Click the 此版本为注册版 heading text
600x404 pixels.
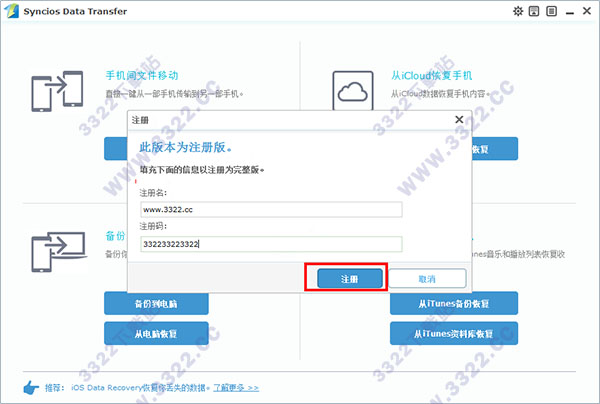click(x=185, y=147)
